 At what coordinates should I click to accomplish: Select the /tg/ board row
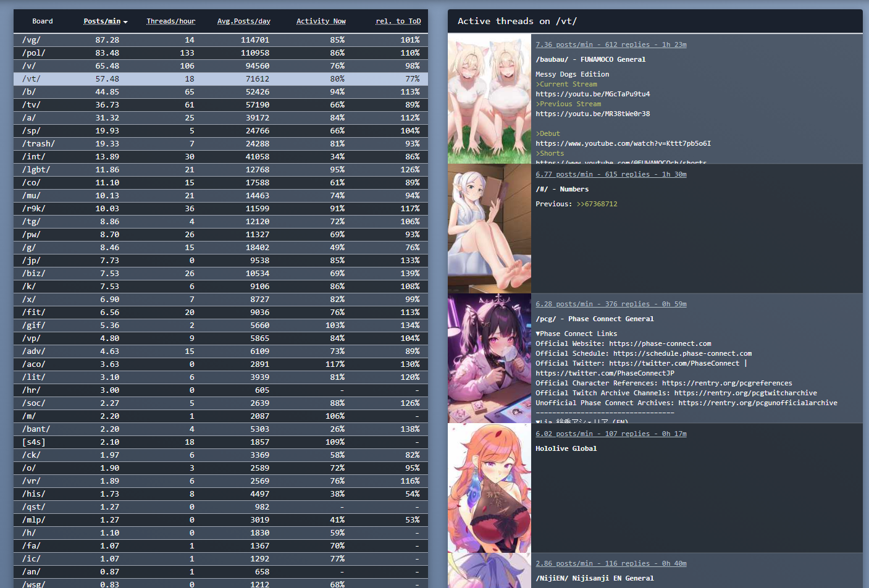click(x=220, y=222)
